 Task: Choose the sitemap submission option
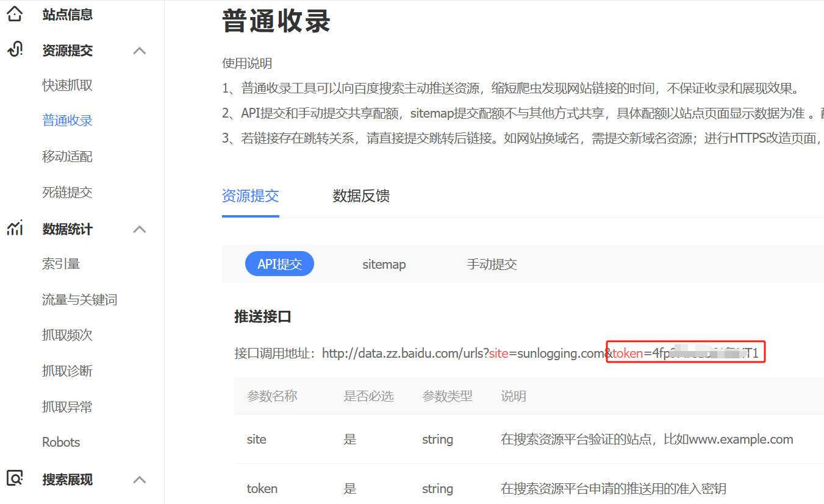(384, 264)
